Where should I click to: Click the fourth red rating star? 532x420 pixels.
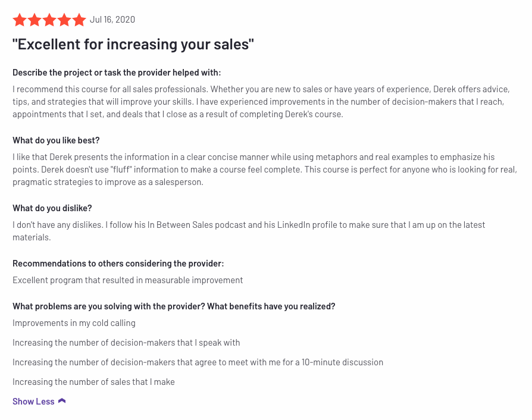64,20
